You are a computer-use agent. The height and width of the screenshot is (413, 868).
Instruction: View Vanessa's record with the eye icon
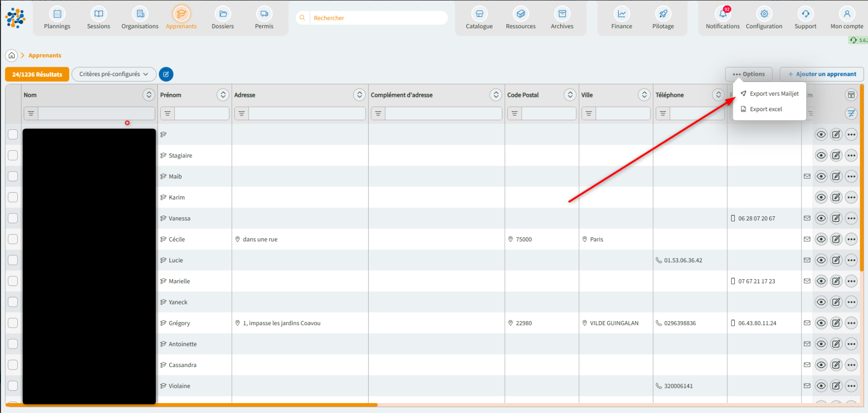pyautogui.click(x=821, y=218)
